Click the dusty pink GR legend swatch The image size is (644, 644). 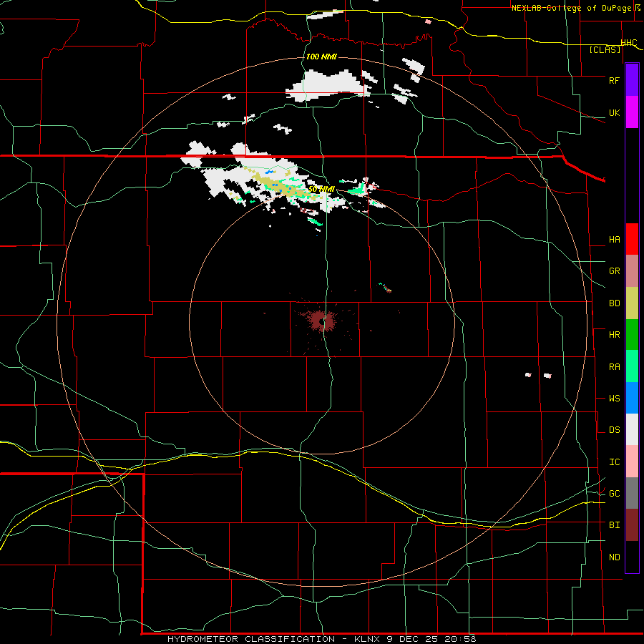(632, 271)
